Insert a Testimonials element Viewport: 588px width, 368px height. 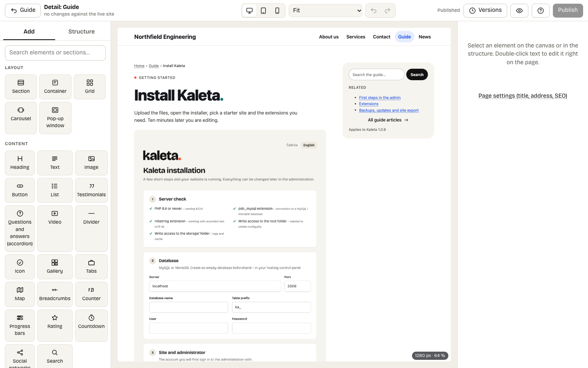(x=91, y=190)
